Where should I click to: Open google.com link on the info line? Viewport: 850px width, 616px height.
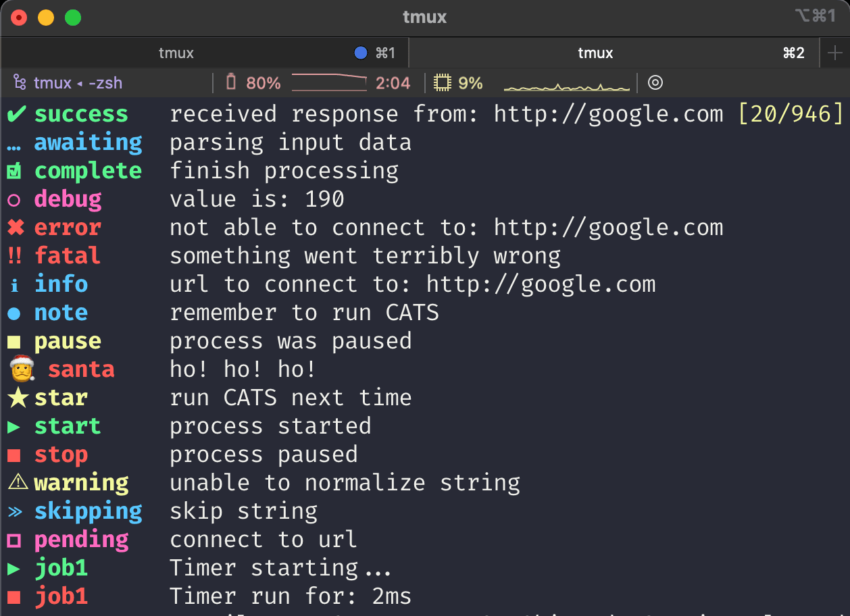(541, 284)
